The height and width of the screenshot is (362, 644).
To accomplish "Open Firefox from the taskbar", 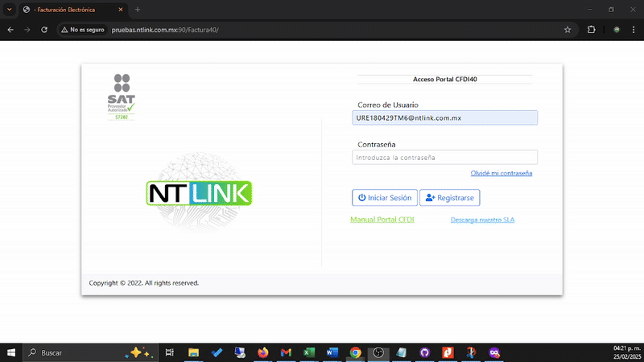I will (263, 352).
